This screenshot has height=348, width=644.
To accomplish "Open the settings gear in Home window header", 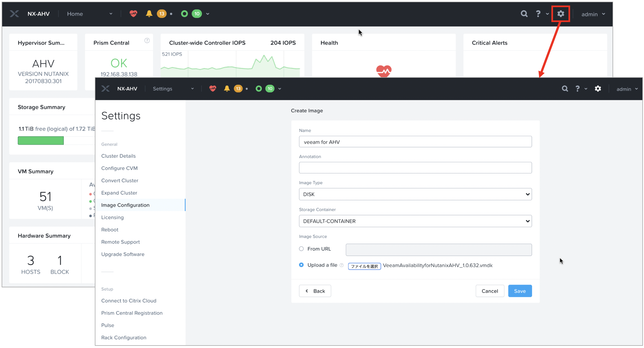I will (561, 14).
